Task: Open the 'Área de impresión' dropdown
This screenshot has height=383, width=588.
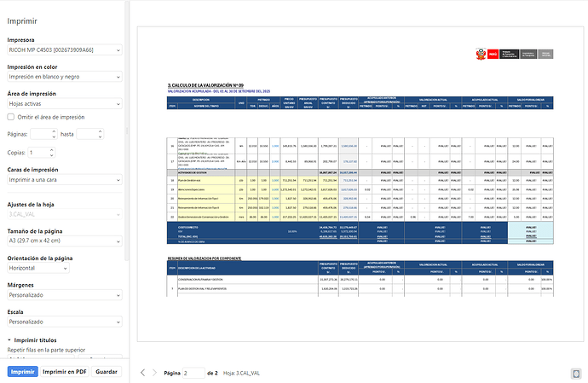Action: 63,102
